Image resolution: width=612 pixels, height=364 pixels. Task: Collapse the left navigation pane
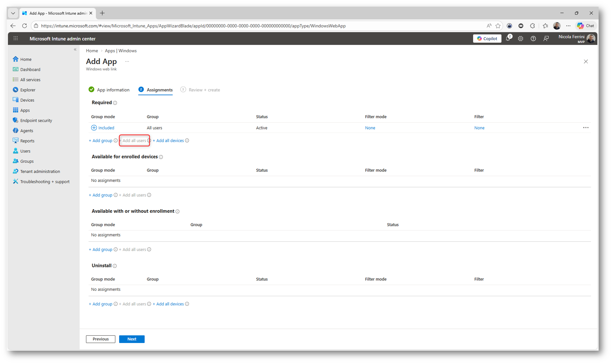pyautogui.click(x=75, y=49)
